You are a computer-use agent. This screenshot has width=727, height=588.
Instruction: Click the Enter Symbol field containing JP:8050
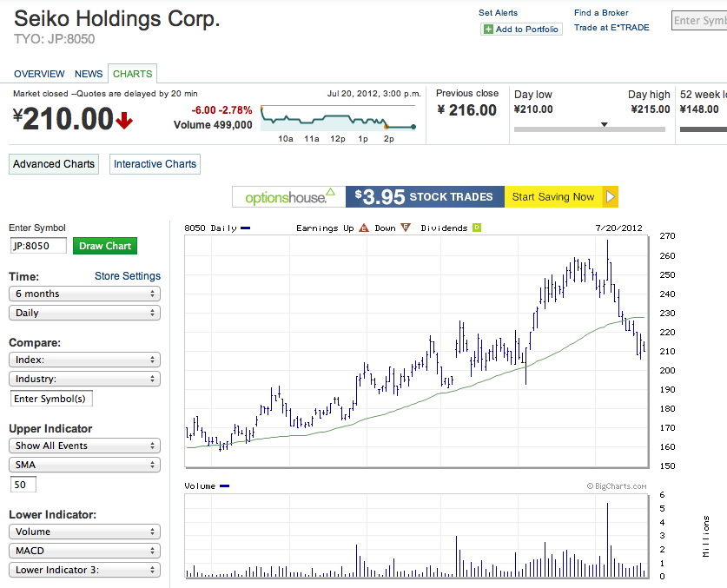pos(39,246)
